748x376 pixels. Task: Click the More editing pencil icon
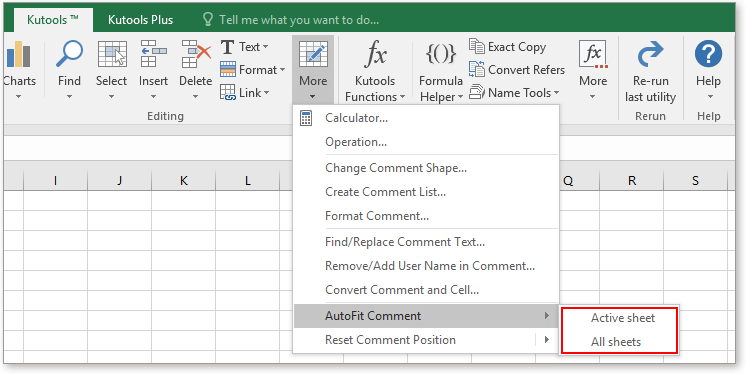[x=313, y=54]
